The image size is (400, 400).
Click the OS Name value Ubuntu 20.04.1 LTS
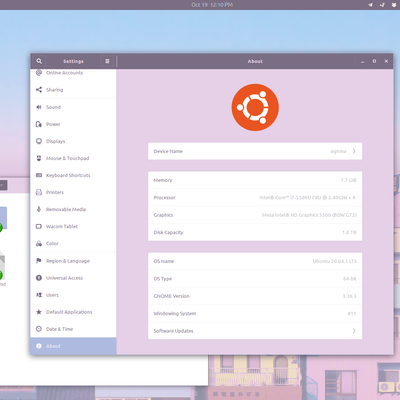[x=335, y=261]
